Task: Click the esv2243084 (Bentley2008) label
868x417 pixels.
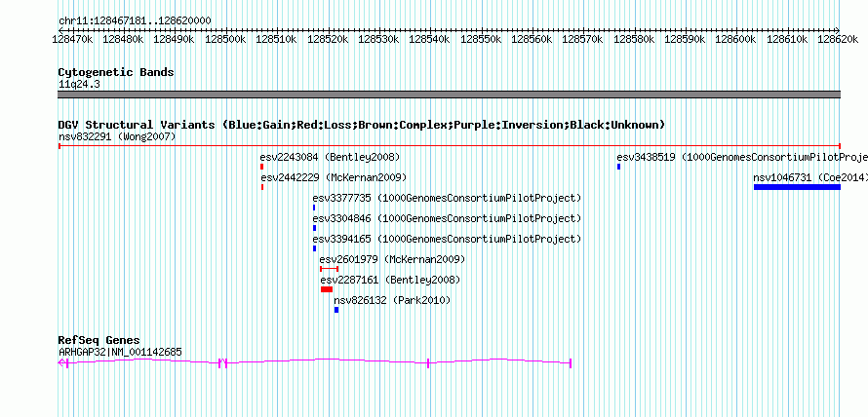Action: [330, 157]
